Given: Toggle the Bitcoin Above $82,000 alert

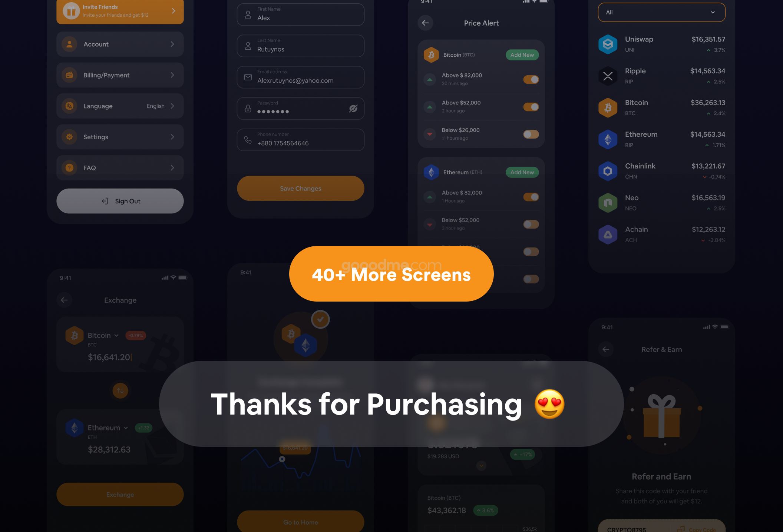Looking at the screenshot, I should point(531,79).
